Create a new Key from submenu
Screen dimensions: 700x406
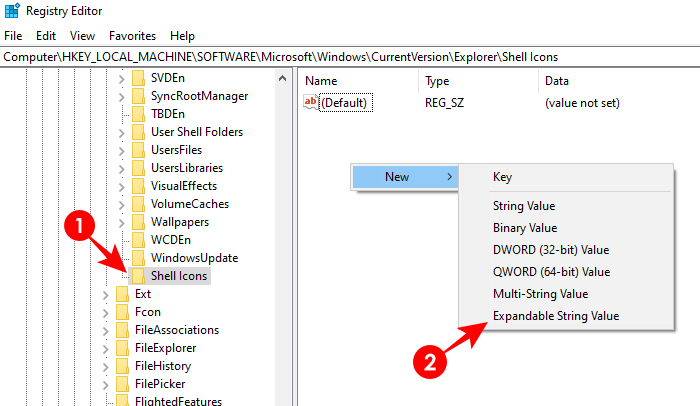click(x=502, y=177)
